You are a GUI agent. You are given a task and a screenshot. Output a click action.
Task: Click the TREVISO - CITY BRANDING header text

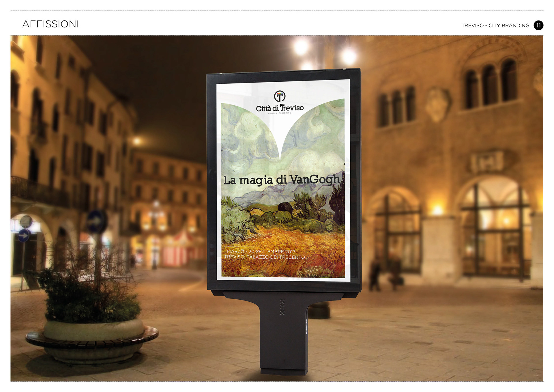[x=495, y=25]
